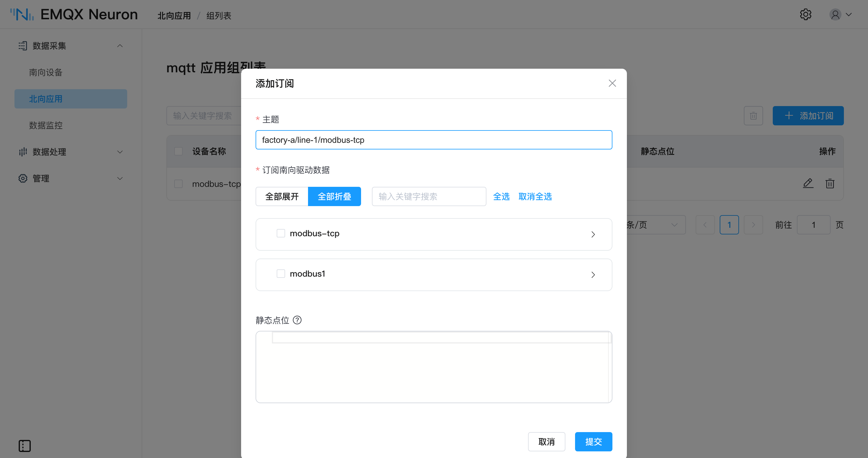This screenshot has height=458, width=868.
Task: Submit with the 提交 button
Action: (593, 441)
